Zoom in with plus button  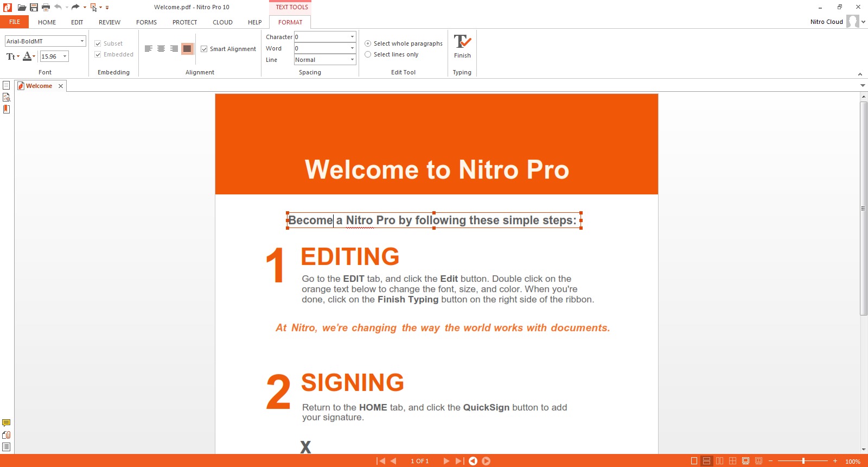835,461
